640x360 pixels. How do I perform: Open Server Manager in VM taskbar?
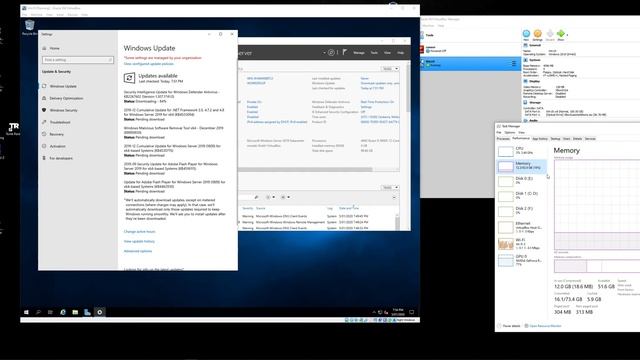87,312
